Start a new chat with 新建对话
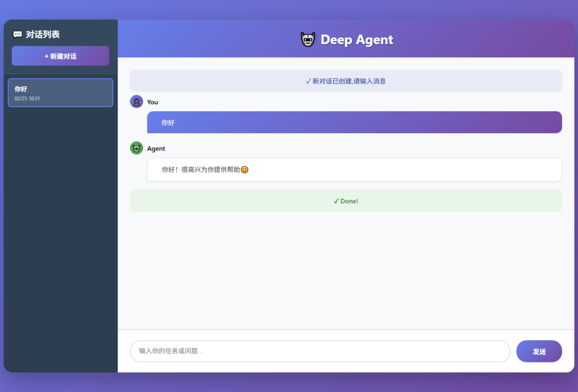 tap(60, 56)
